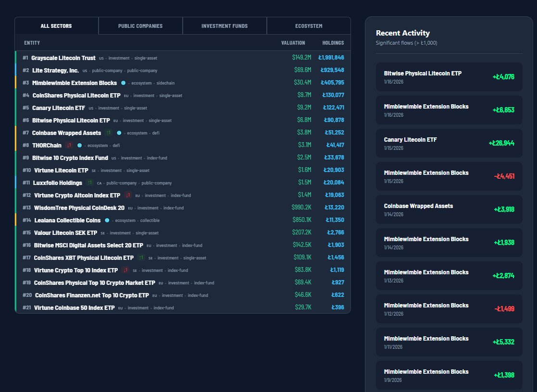The height and width of the screenshot is (392, 537).
Task: Select the ECOSYSTEM tab
Action: coord(309,25)
